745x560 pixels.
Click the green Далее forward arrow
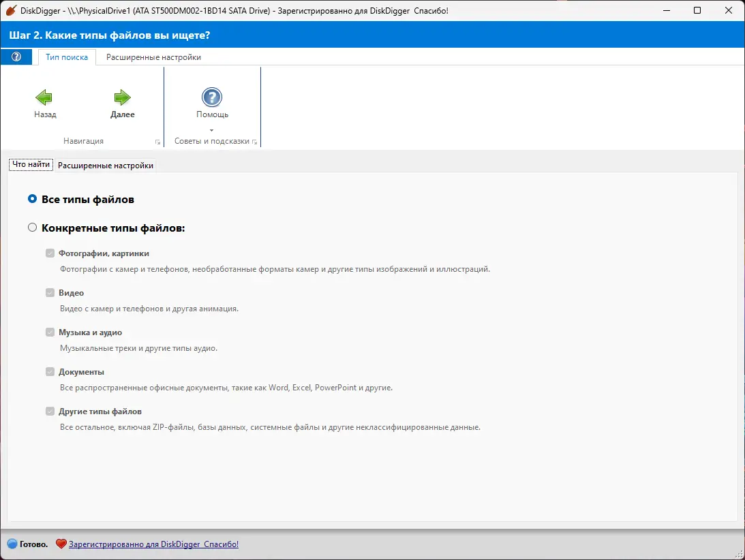(x=122, y=97)
